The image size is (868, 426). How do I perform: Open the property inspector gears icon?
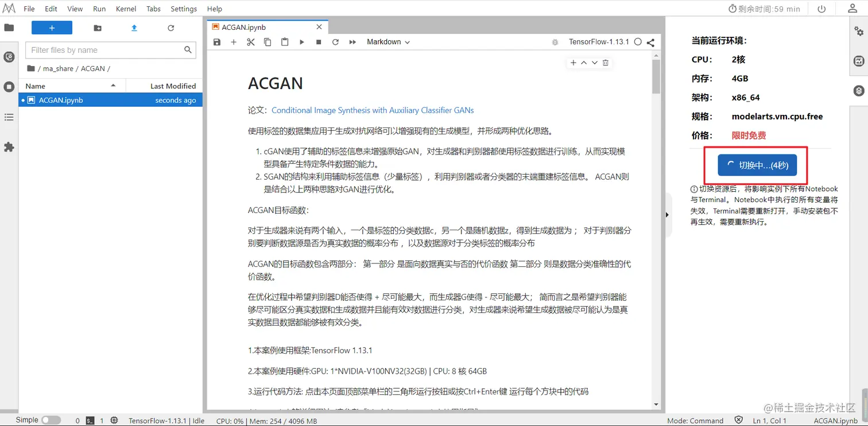(859, 31)
